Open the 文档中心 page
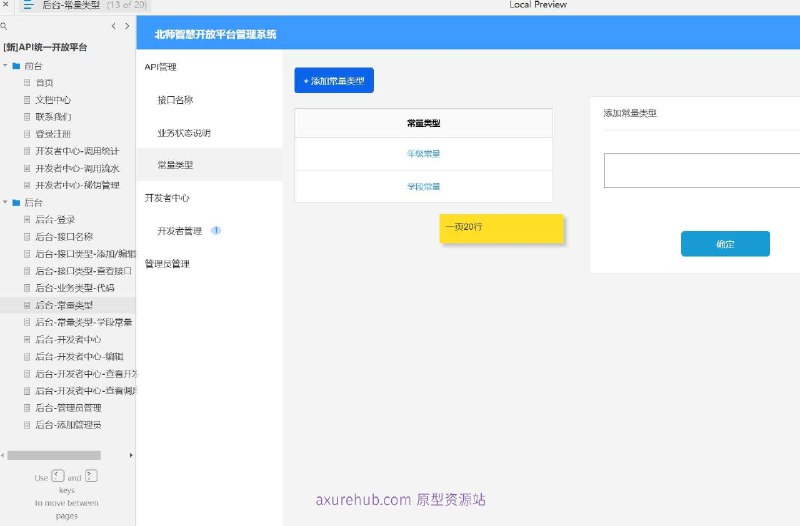The height and width of the screenshot is (526, 800). pyautogui.click(x=53, y=99)
